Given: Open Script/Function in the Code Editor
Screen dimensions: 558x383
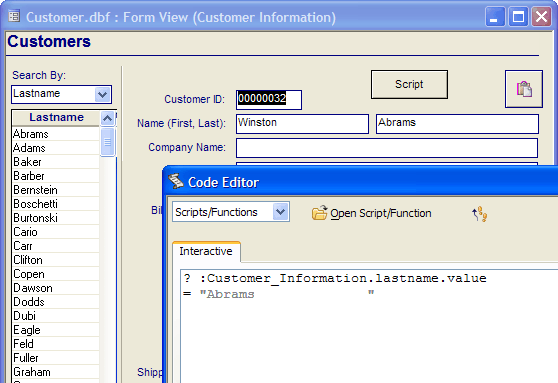Looking at the screenshot, I should (372, 213).
